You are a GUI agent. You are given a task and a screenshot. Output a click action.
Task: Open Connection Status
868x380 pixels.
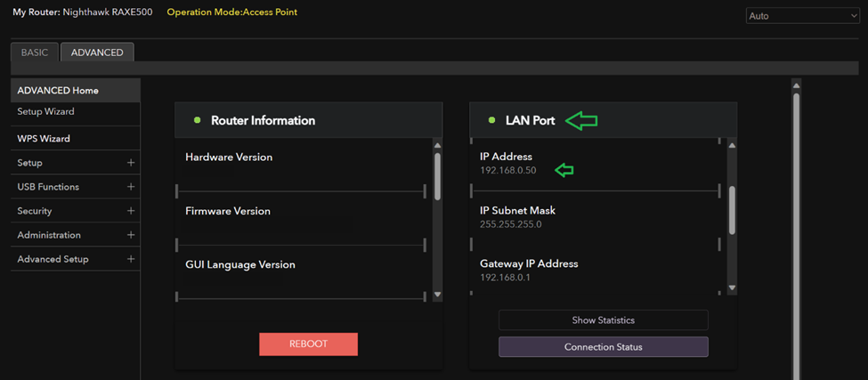(603, 346)
